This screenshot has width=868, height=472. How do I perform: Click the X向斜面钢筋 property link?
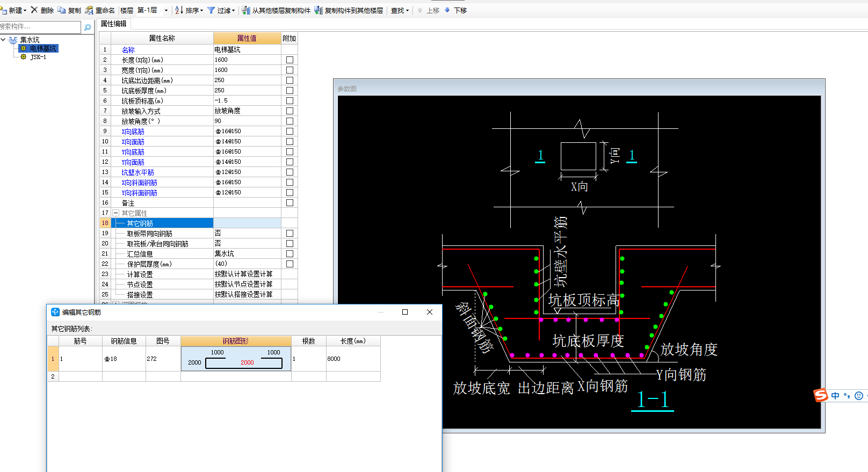[139, 183]
